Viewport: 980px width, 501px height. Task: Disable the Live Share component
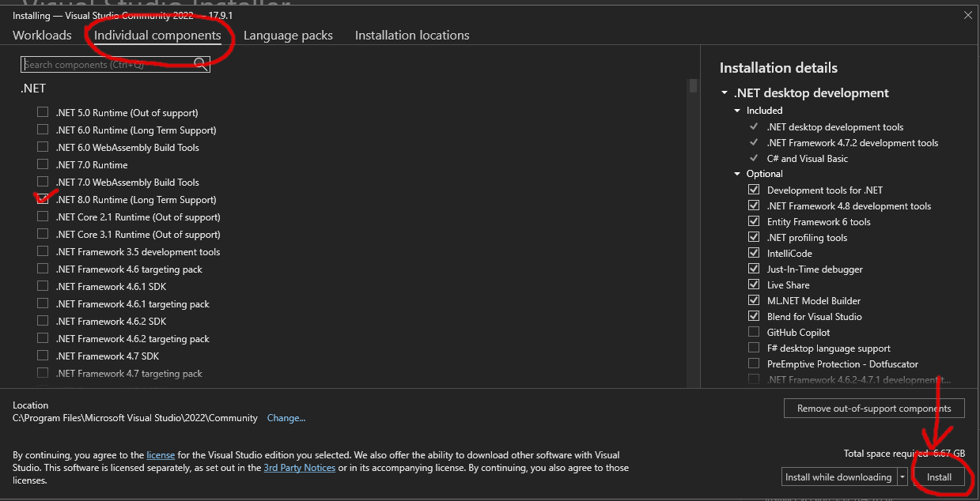pos(754,284)
